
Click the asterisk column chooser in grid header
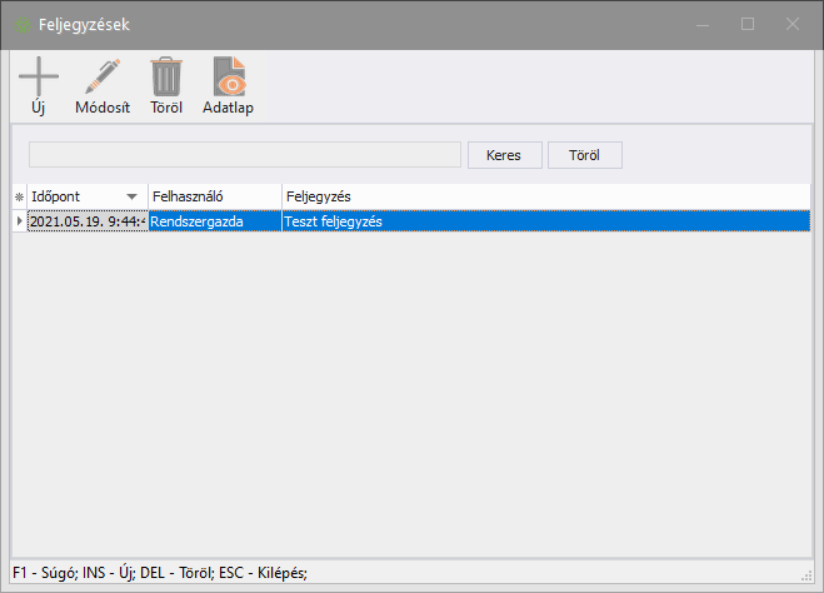[x=18, y=197]
